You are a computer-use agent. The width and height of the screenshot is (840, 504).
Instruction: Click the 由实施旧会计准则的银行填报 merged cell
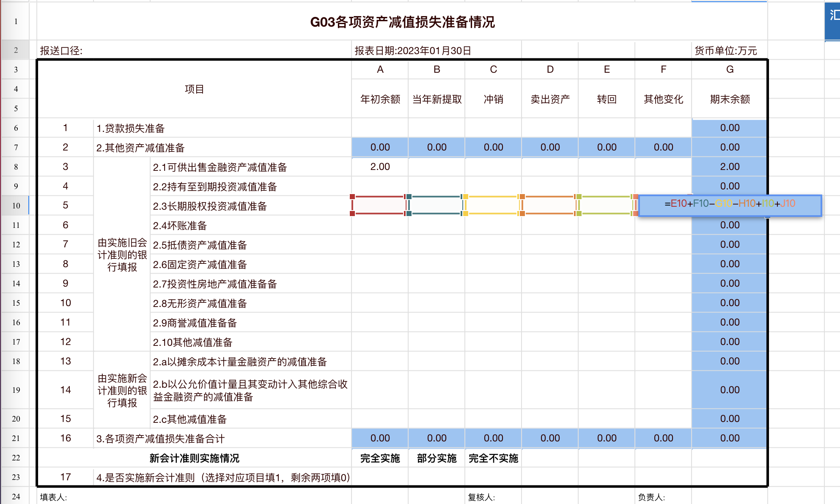point(122,255)
